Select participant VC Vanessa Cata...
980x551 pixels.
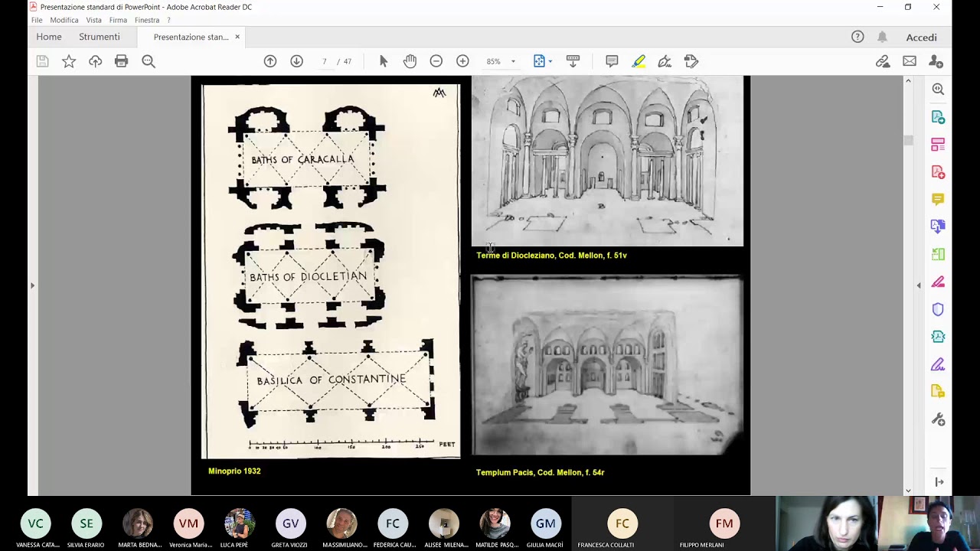click(36, 523)
